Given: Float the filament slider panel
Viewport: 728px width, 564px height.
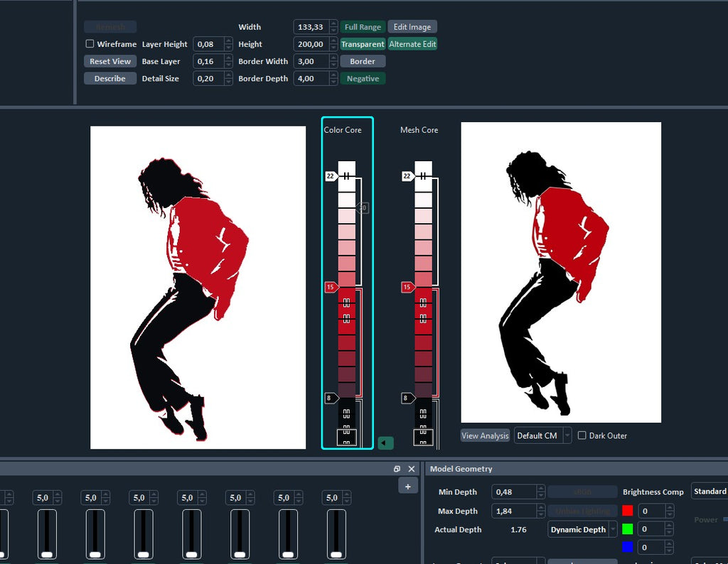Looking at the screenshot, I should [397, 469].
